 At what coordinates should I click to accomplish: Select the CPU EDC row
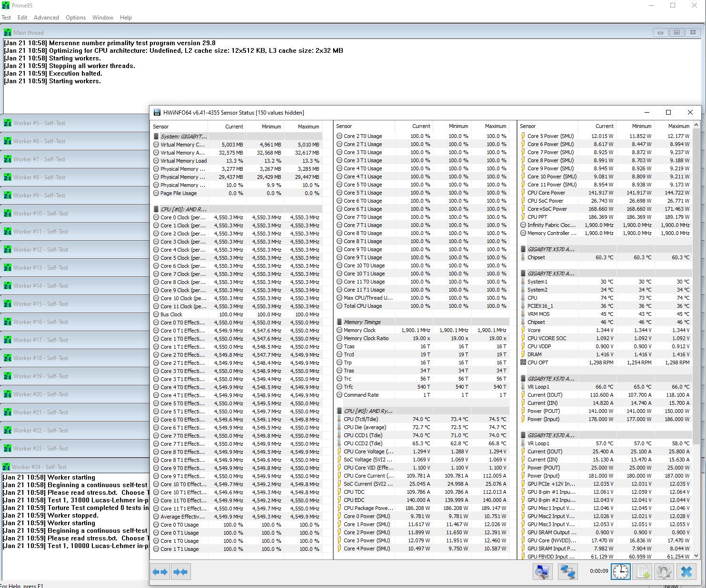[x=422, y=500]
